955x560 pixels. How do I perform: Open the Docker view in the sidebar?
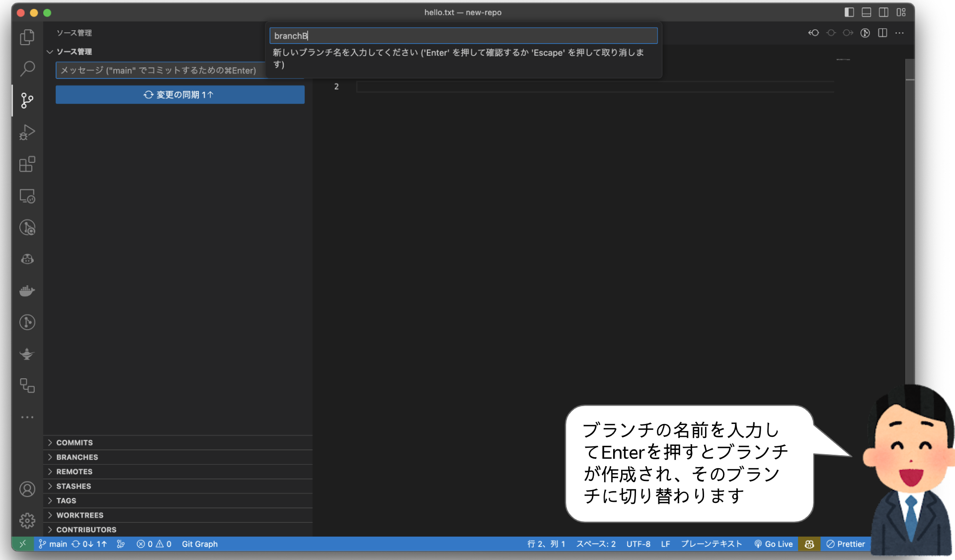[x=27, y=290]
